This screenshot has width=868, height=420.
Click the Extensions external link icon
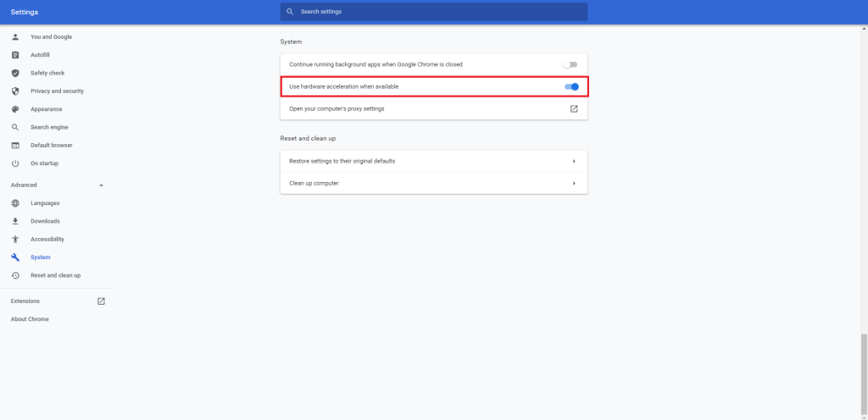coord(101,301)
